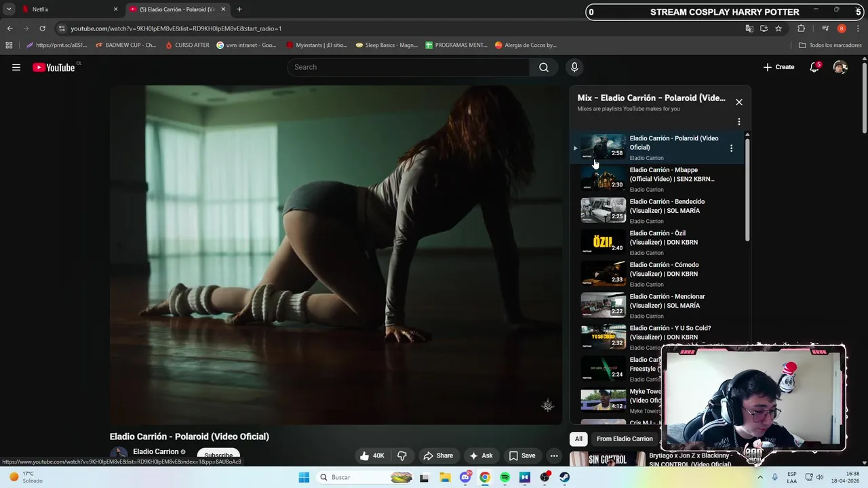Open Myinstants bookmark
Image resolution: width=868 pixels, height=488 pixels.
[x=317, y=45]
